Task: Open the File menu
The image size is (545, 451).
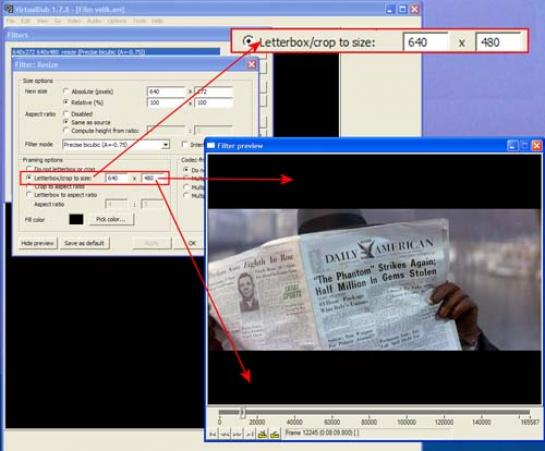Action: (x=10, y=21)
